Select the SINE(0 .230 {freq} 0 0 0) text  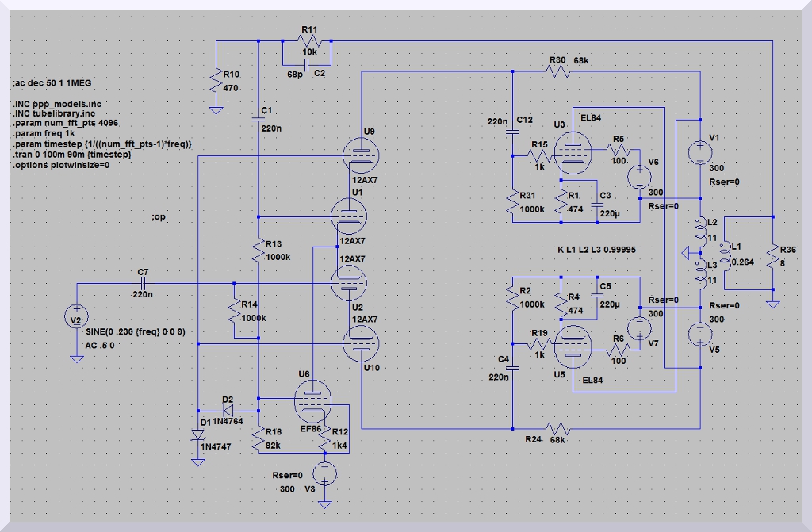134,332
